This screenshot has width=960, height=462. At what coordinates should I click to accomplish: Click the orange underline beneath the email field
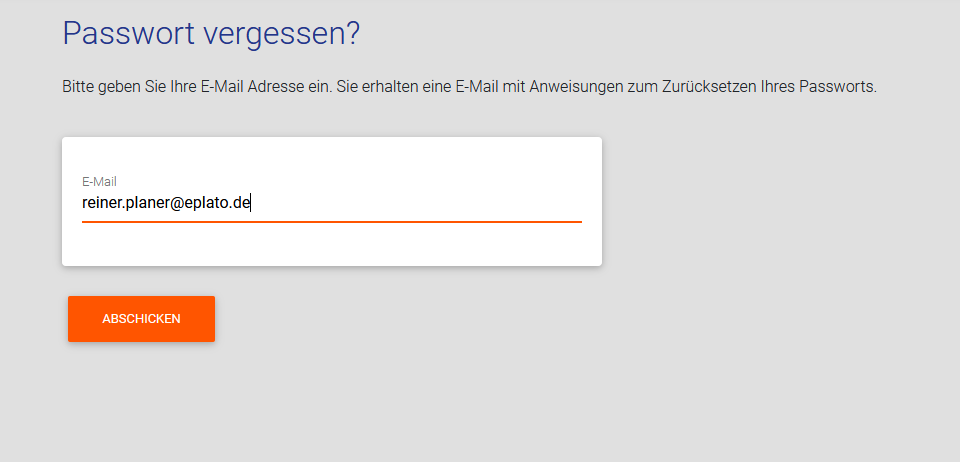point(330,221)
